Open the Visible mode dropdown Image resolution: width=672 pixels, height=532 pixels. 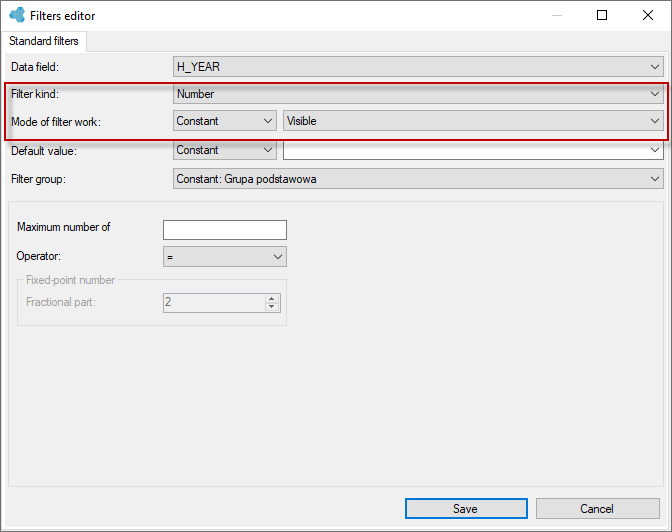pos(473,121)
